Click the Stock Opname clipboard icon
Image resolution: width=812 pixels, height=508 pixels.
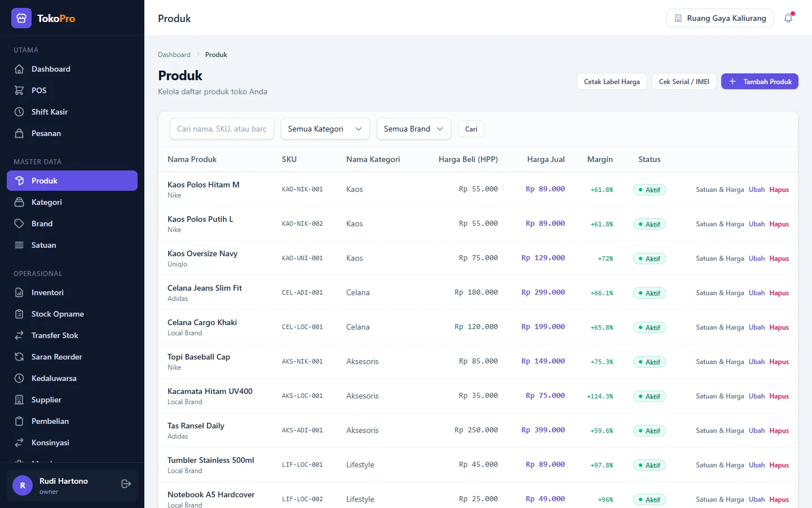pos(19,314)
